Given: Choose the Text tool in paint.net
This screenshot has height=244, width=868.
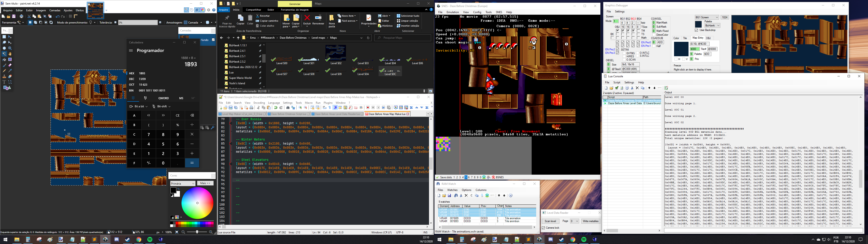Looking at the screenshot, I should [4, 82].
